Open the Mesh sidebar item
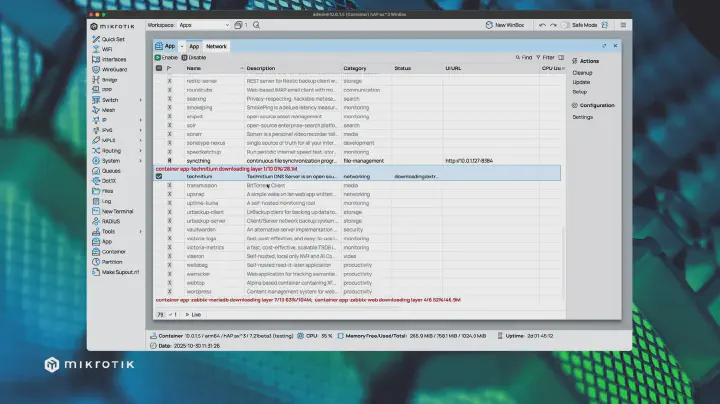The width and height of the screenshot is (720, 404). (104, 110)
